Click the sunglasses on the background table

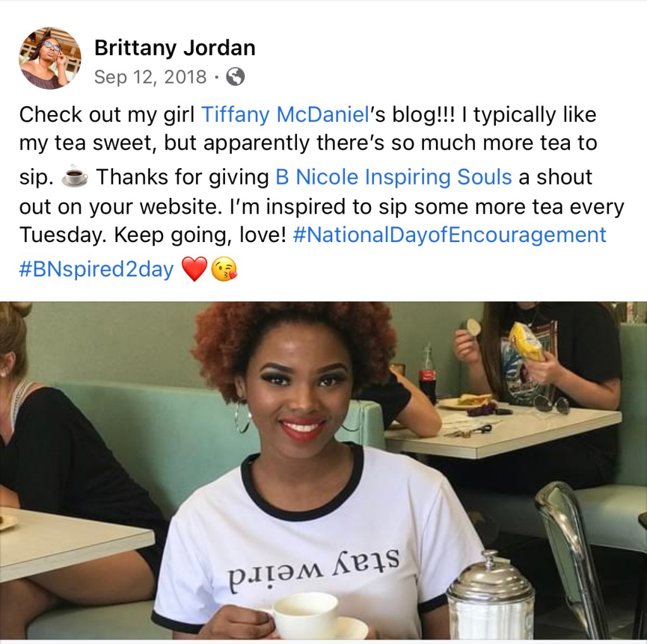(550, 403)
